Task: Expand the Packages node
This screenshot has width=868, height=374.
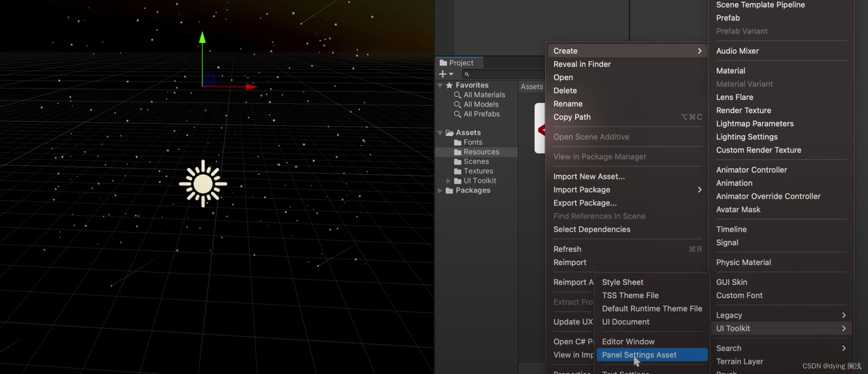Action: point(440,190)
